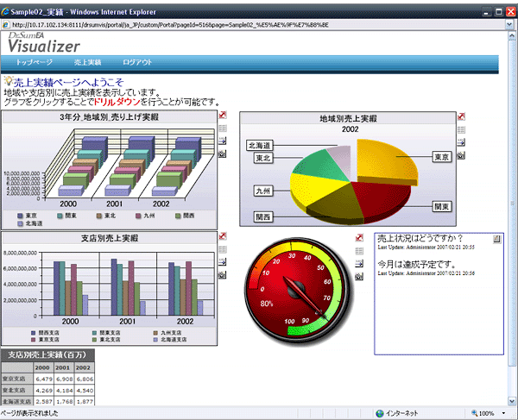Viewport: 518px width, 420px height.
Task: Click the 北海道 label on the pie chart
Action: click(259, 145)
